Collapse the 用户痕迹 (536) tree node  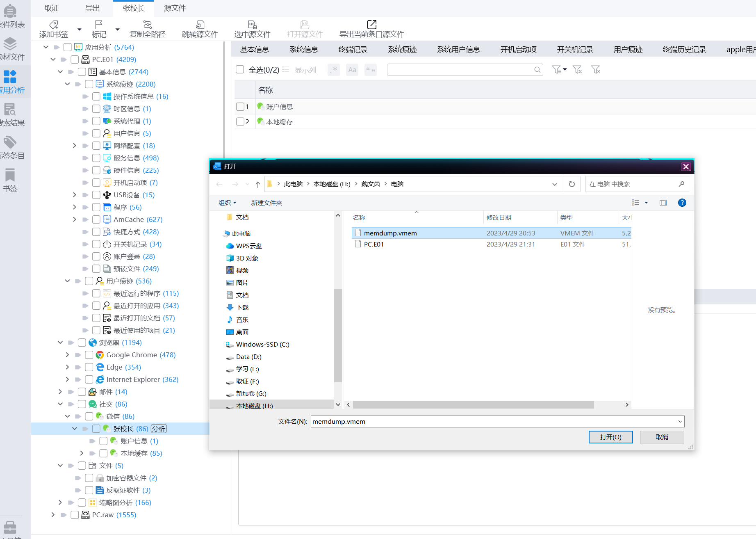[67, 281]
